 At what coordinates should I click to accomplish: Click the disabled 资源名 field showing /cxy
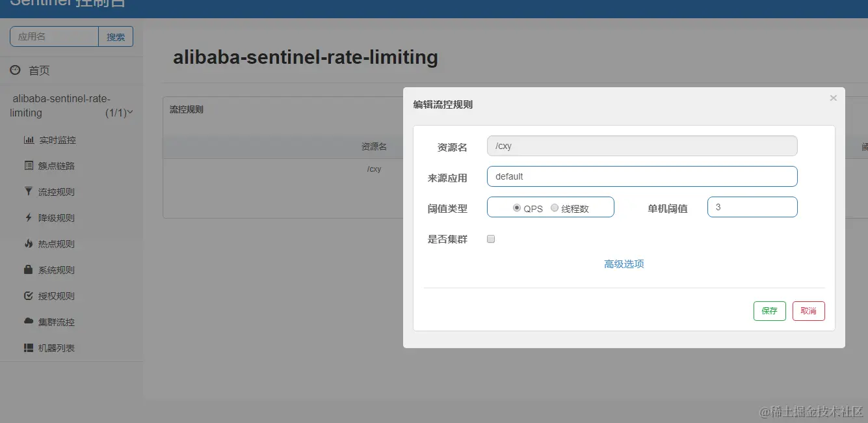coord(642,146)
